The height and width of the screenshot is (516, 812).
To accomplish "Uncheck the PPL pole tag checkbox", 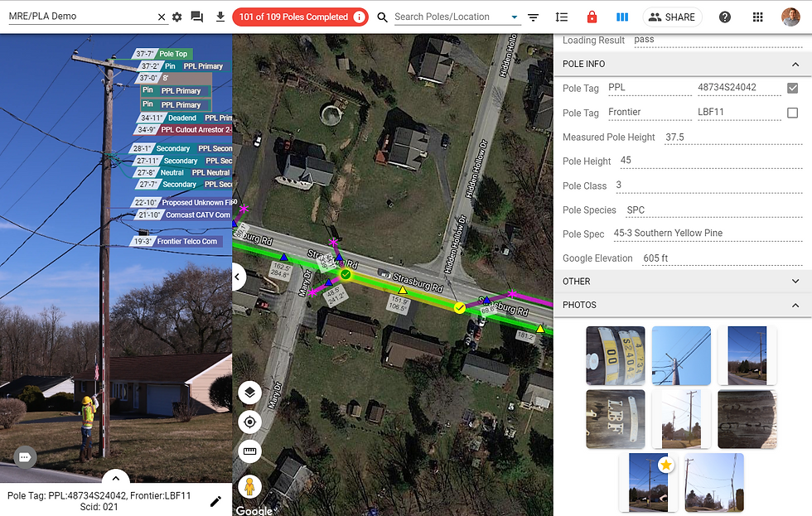I will tap(792, 88).
